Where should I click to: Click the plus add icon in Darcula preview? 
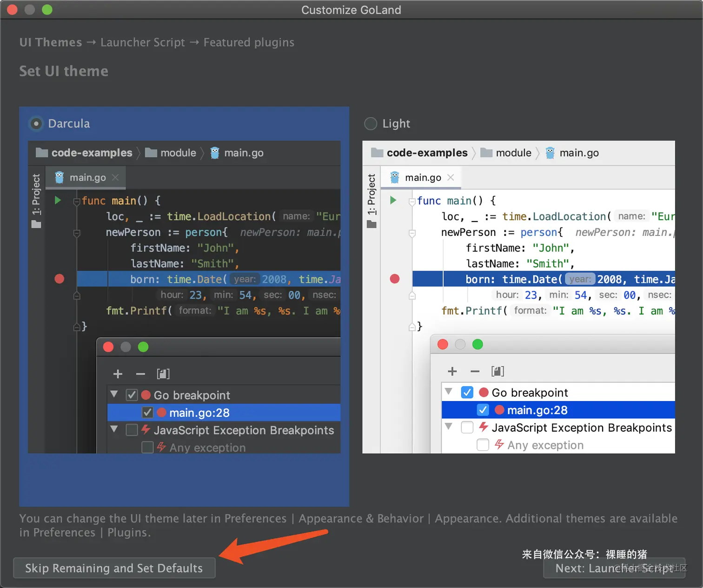point(118,374)
